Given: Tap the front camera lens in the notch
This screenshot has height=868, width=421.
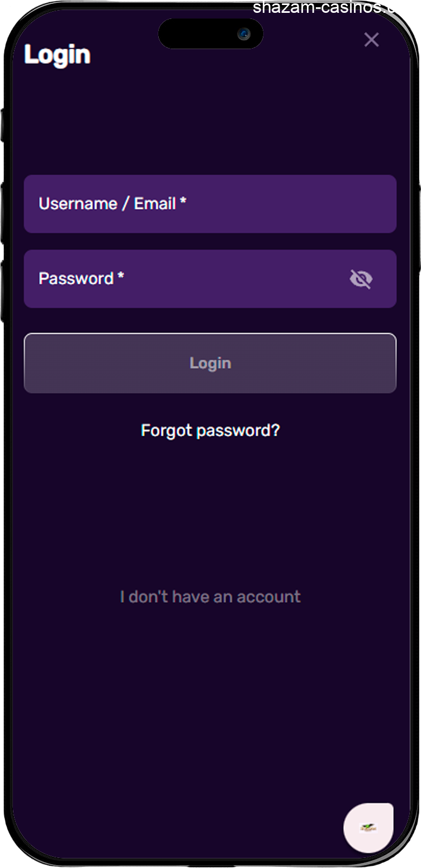Looking at the screenshot, I should click(x=244, y=34).
